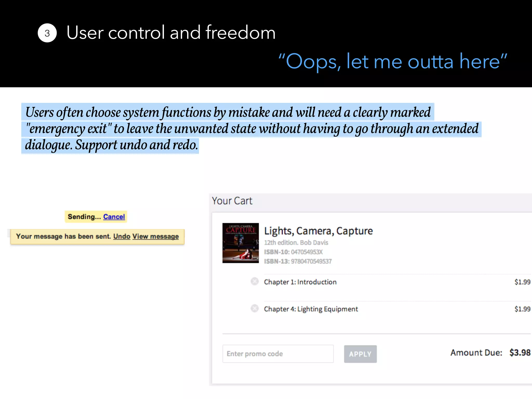Click the $3.98 amount due total
The image size is (532, 399).
pos(520,353)
